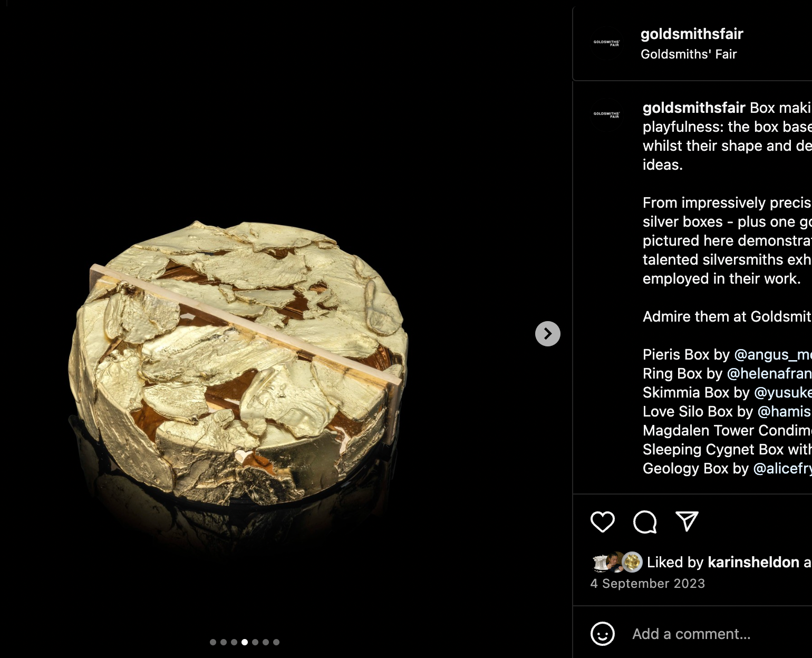The height and width of the screenshot is (658, 812).
Task: Open comments via speech bubble icon
Action: click(645, 522)
